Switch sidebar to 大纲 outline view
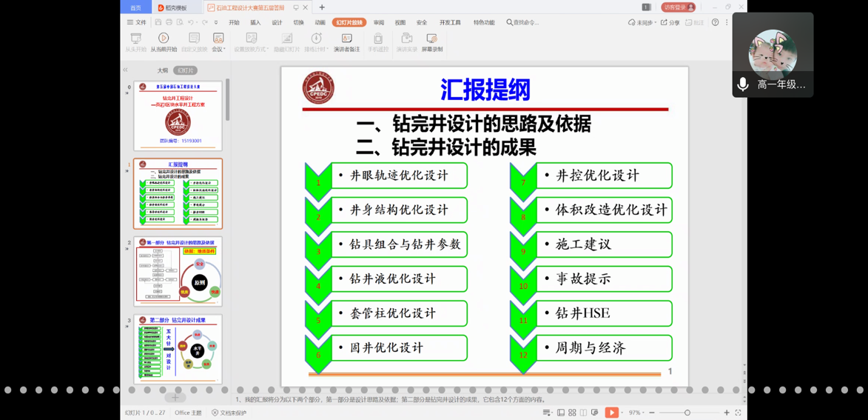The image size is (868, 420). (x=162, y=70)
